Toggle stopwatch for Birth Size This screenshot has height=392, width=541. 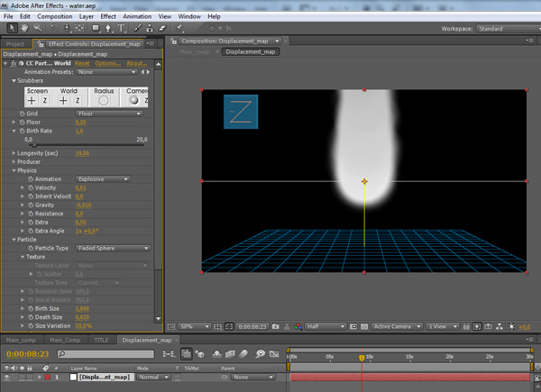click(x=31, y=308)
